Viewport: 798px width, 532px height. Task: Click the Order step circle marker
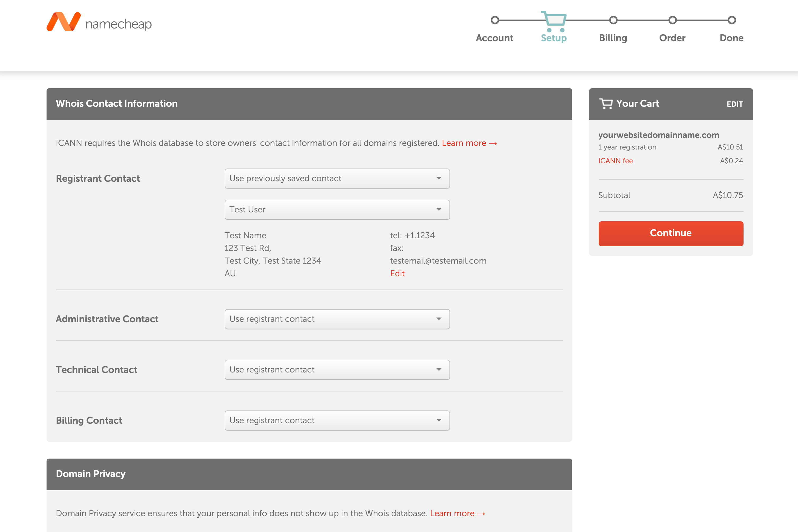coord(672,20)
